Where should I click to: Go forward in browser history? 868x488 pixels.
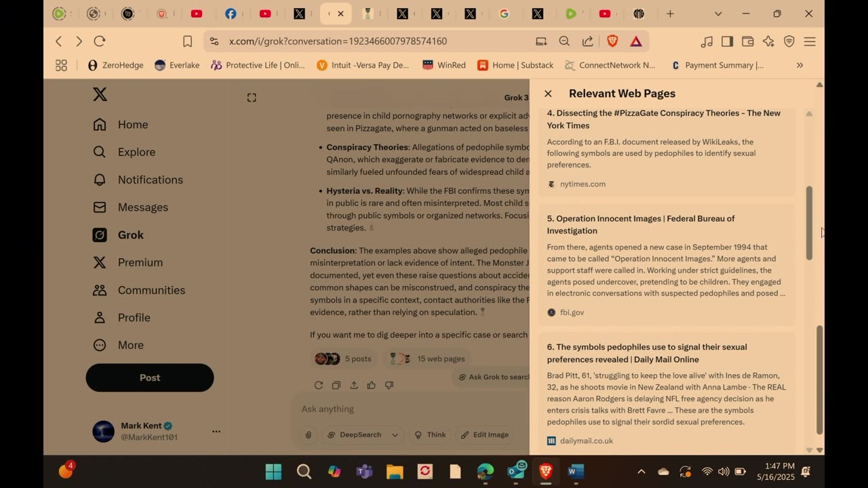click(x=79, y=41)
